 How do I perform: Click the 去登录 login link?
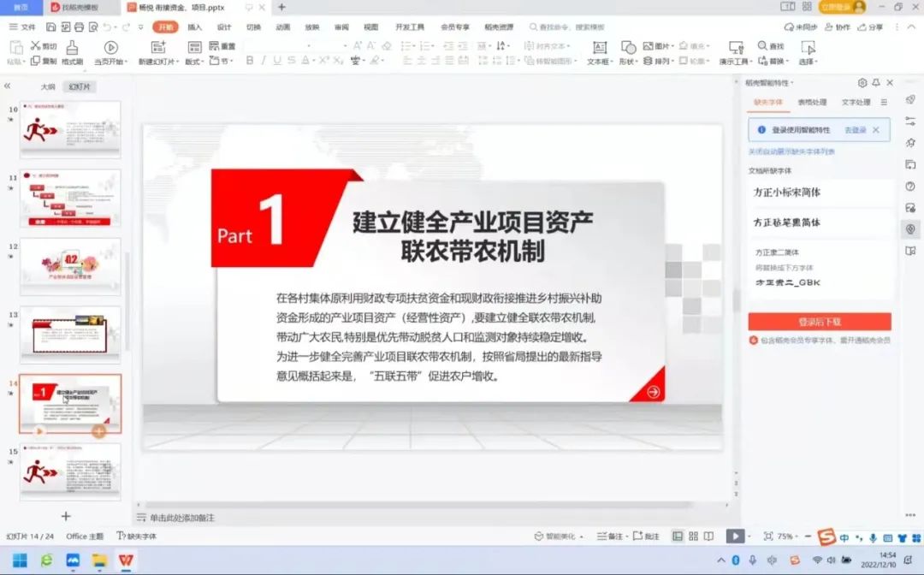point(855,130)
